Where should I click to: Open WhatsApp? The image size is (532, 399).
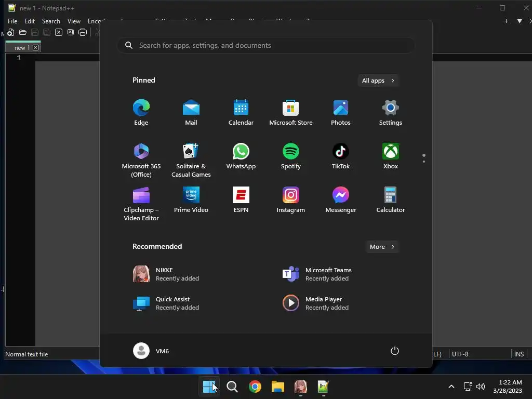click(241, 156)
